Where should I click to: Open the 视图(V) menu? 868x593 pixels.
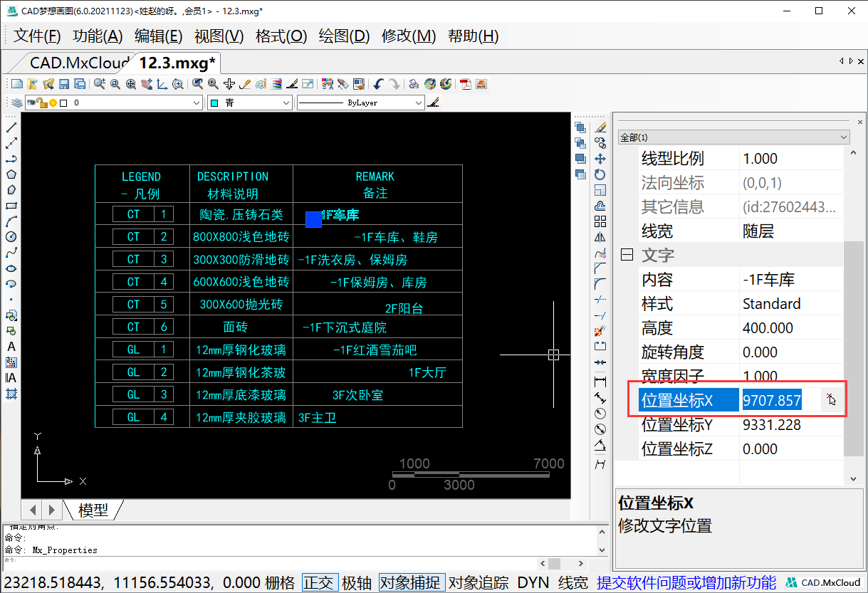pos(219,36)
